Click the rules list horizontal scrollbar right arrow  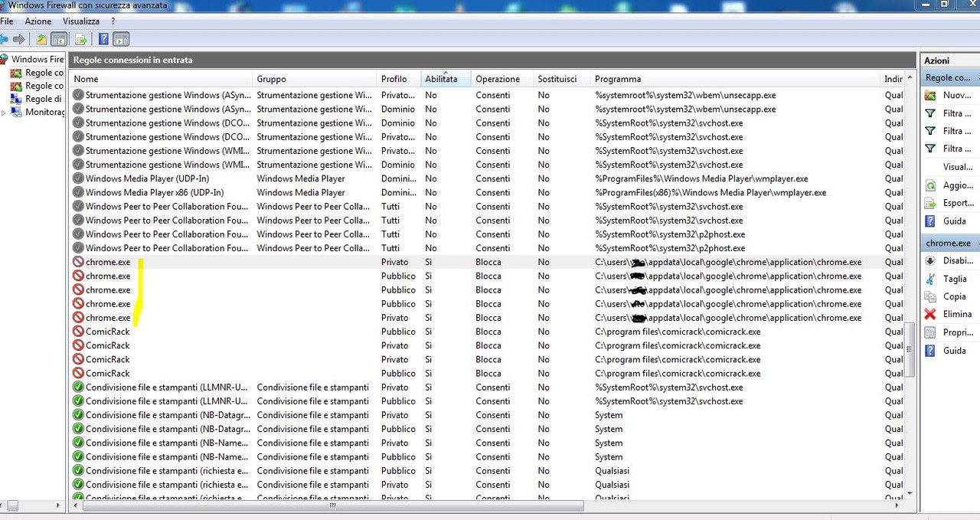[897, 505]
